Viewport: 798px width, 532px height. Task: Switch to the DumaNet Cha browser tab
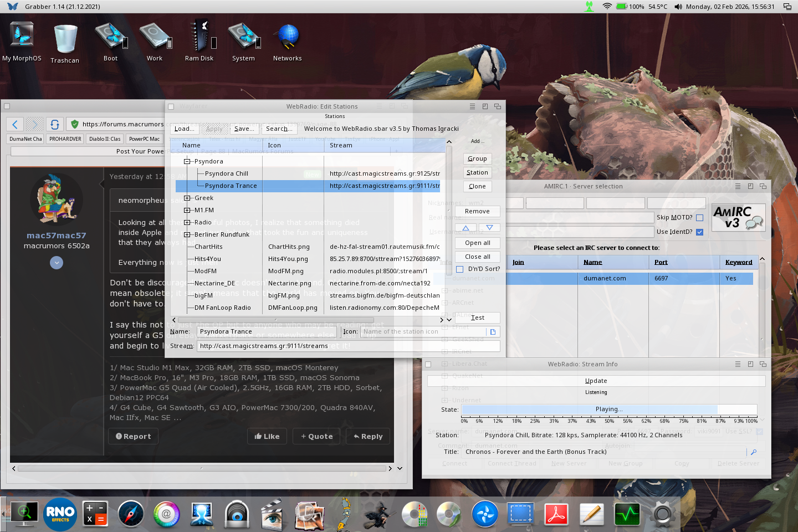[x=25, y=139]
